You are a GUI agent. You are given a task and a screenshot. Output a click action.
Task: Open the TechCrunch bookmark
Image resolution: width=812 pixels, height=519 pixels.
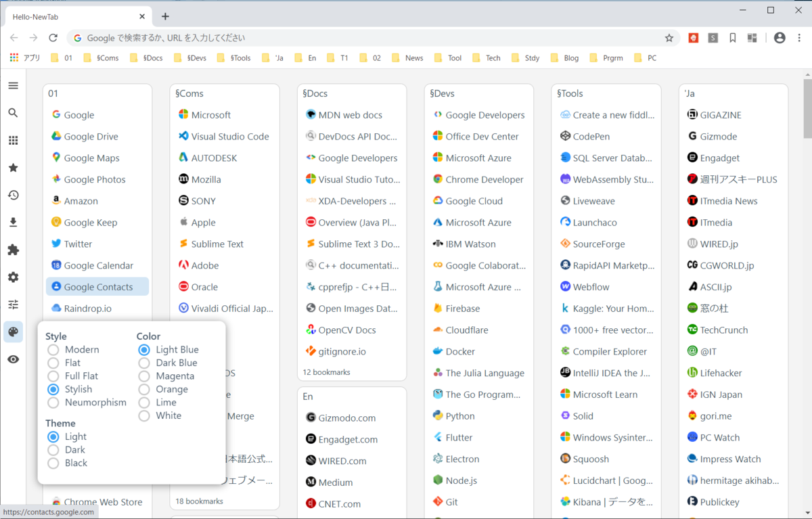pos(734,330)
